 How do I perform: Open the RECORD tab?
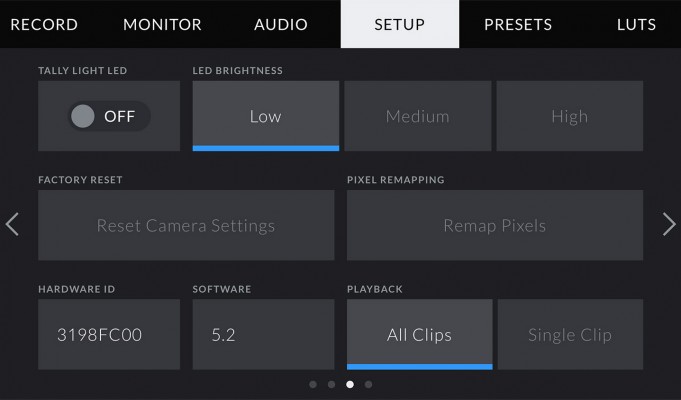(x=44, y=24)
